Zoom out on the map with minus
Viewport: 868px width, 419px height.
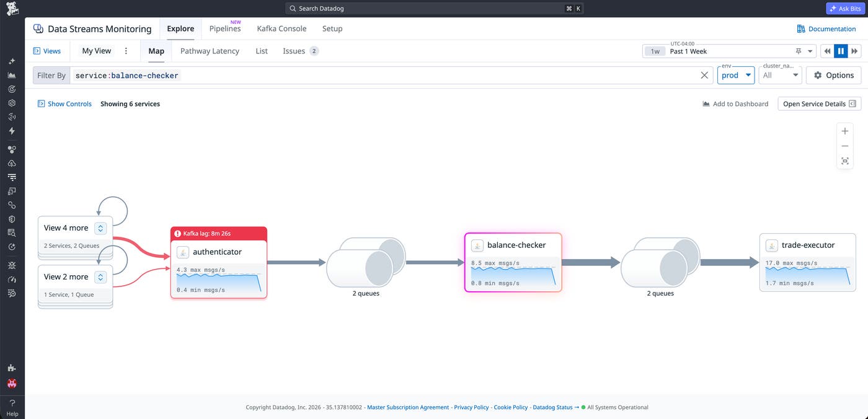point(845,146)
